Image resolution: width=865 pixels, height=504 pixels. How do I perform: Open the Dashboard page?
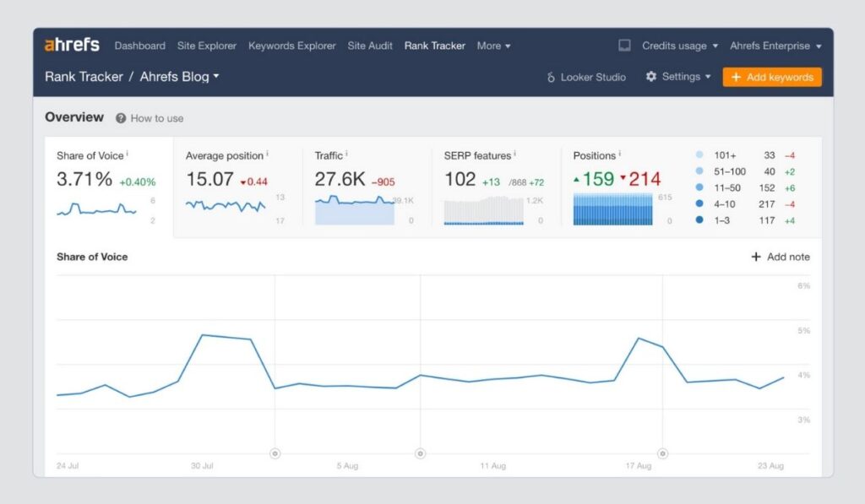click(x=139, y=46)
